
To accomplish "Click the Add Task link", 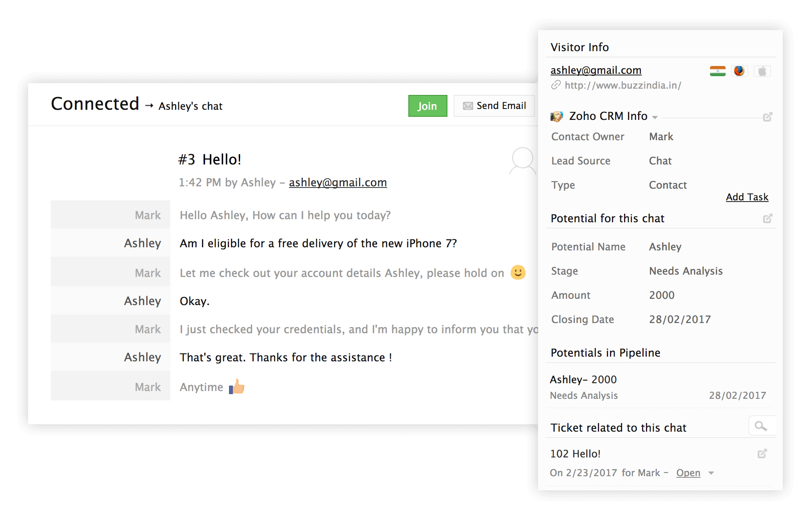I will click(747, 197).
